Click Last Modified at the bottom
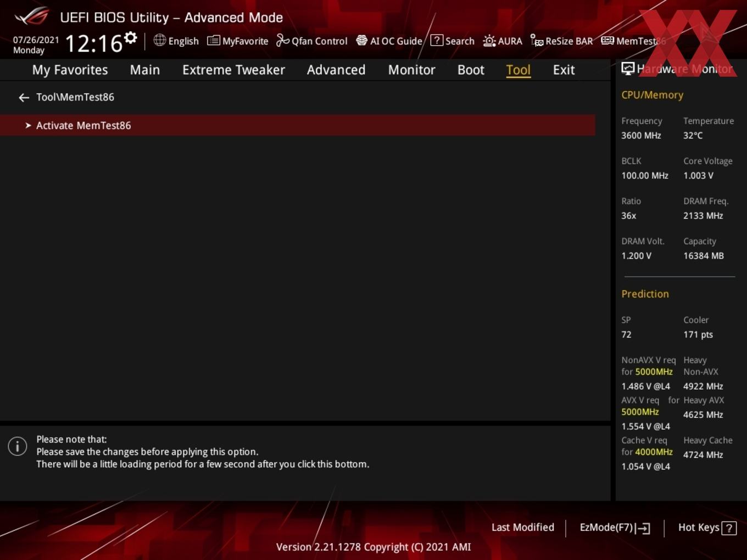 tap(523, 528)
